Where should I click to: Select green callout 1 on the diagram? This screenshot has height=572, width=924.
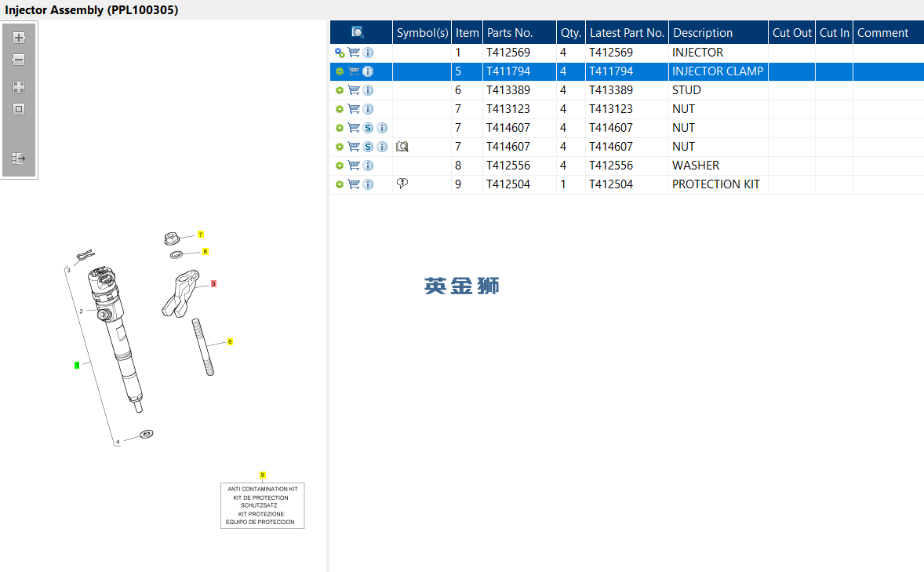point(77,366)
